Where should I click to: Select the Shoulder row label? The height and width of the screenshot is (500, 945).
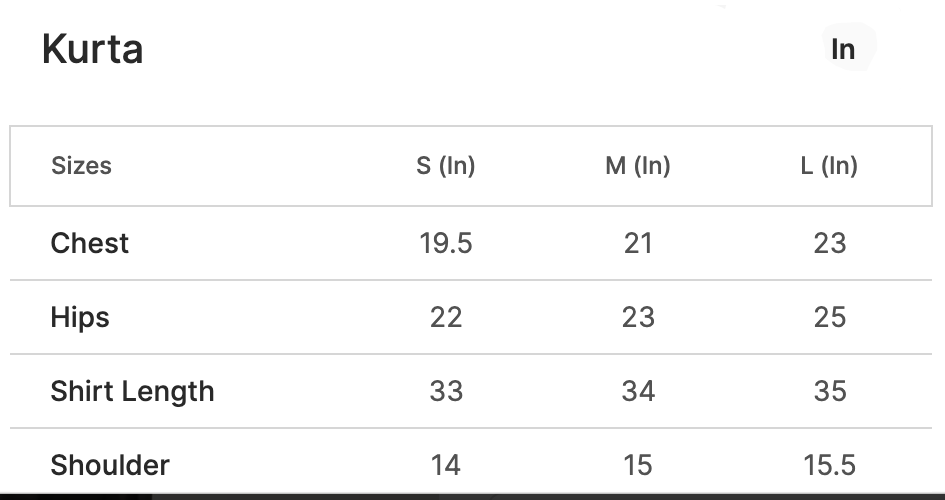tap(110, 465)
